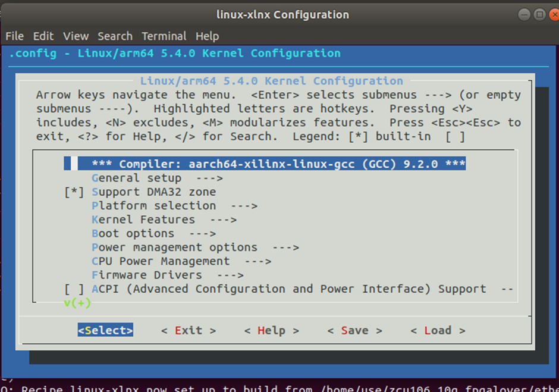This screenshot has width=559, height=392.
Task: Close the linux-xlnx Configuration window
Action: click(x=554, y=15)
